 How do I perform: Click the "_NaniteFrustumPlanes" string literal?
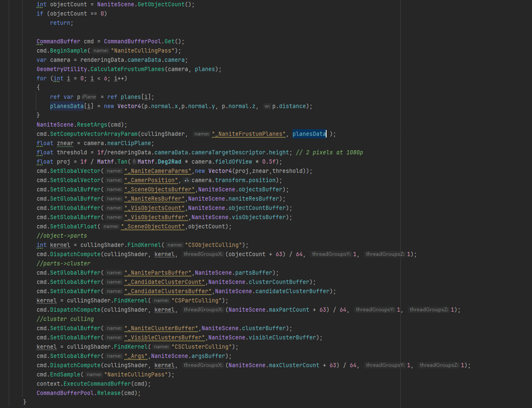pos(249,134)
